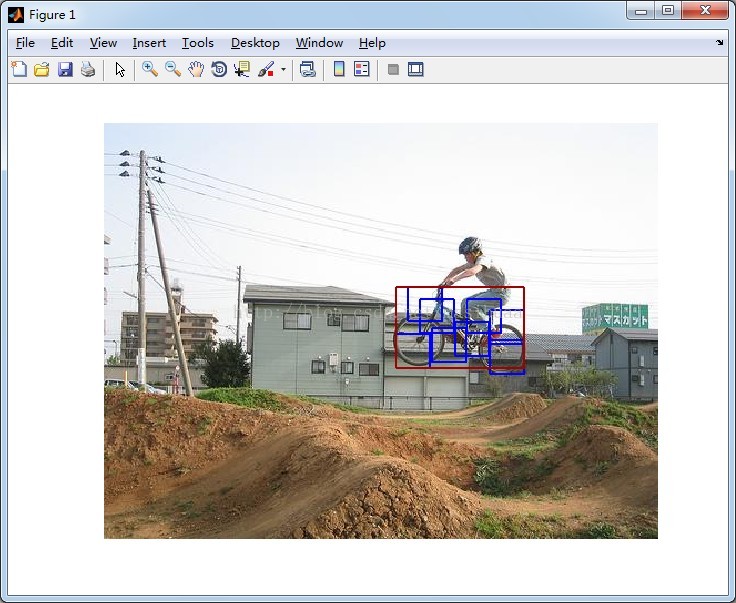Open the Insert menu
This screenshot has height=603, width=736.
click(x=149, y=43)
